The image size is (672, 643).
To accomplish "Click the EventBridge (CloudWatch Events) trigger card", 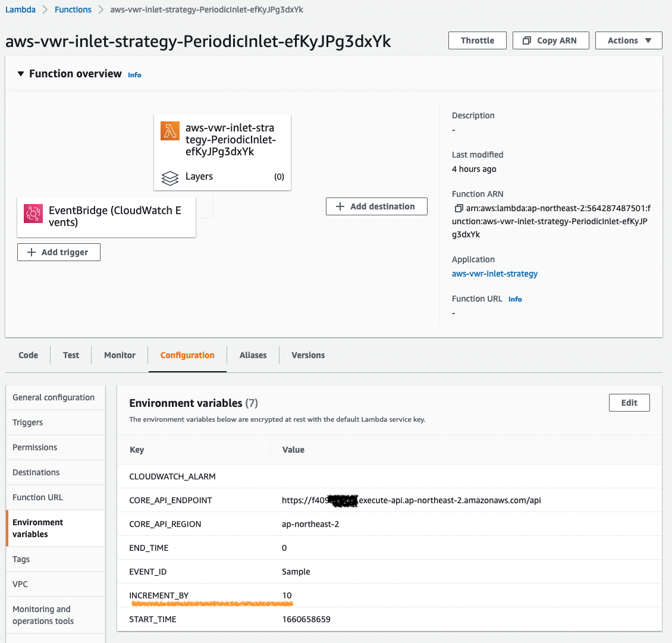I will 106,217.
